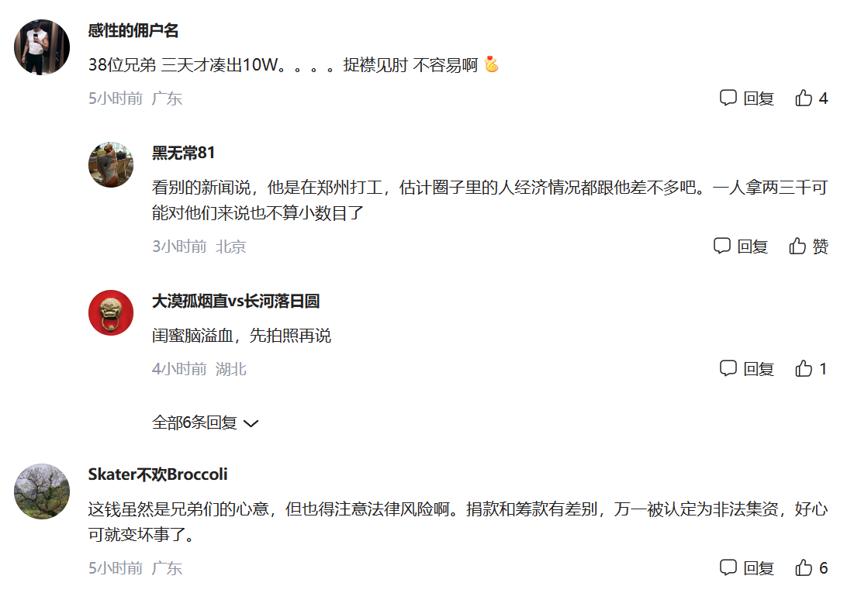This screenshot has height=600, width=868.
Task: Click 赞 label on 黑无常81's reply
Action: click(x=821, y=247)
